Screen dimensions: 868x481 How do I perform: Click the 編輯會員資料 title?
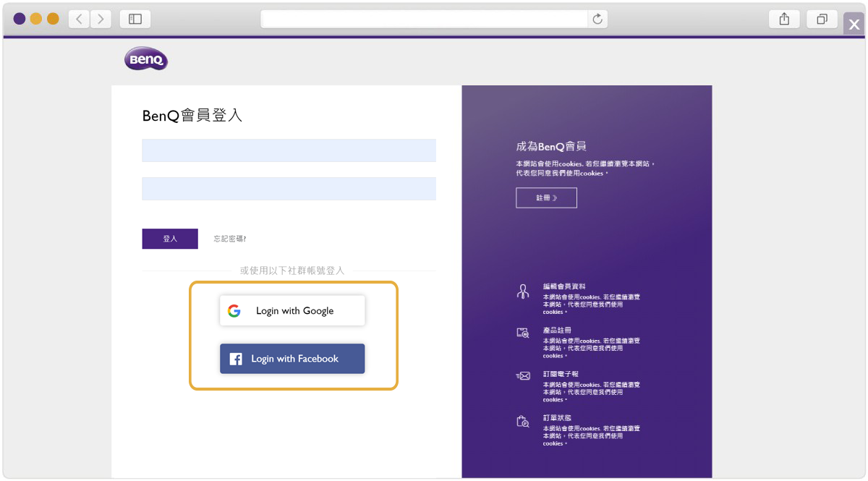point(564,286)
